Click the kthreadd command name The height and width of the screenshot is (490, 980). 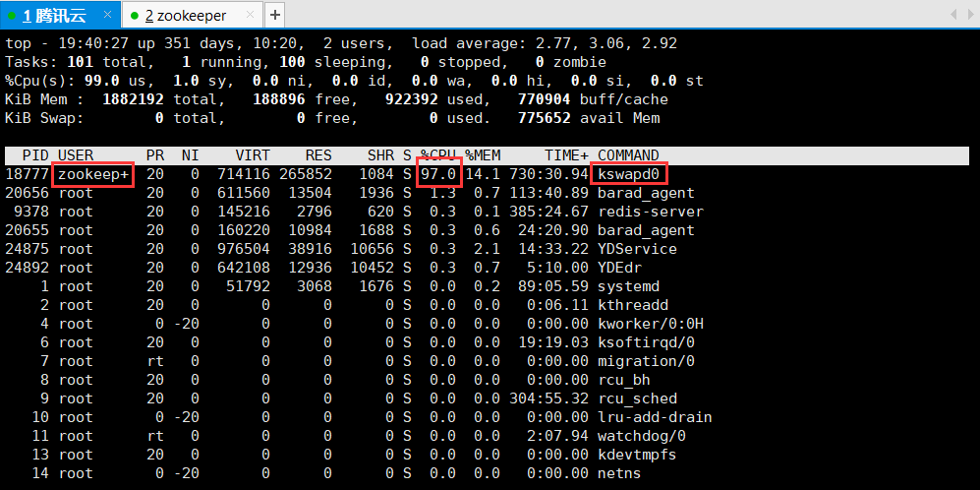(632, 305)
